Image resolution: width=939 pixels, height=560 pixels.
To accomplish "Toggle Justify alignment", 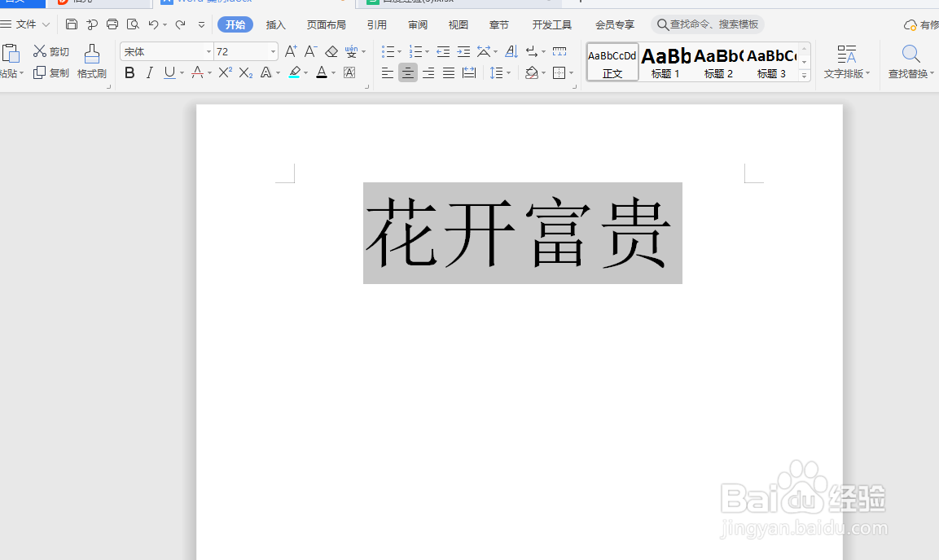I will click(449, 73).
